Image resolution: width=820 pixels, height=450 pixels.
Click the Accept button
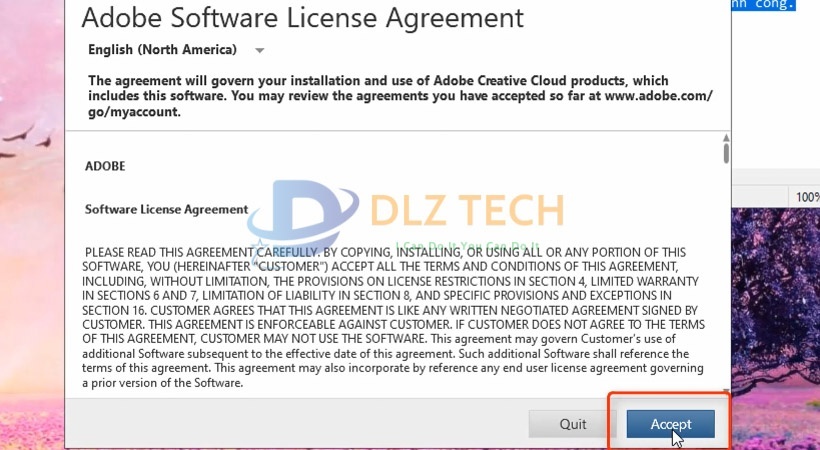pyautogui.click(x=671, y=424)
